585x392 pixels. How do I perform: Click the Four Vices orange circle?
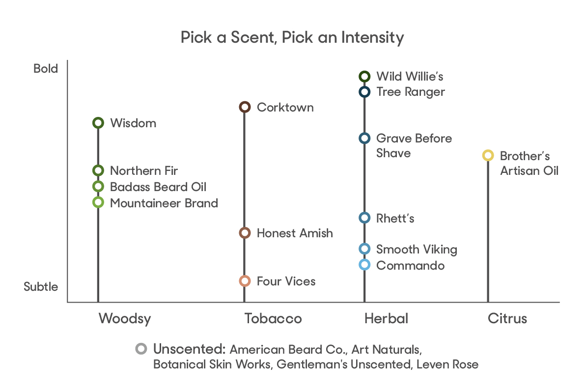(245, 281)
